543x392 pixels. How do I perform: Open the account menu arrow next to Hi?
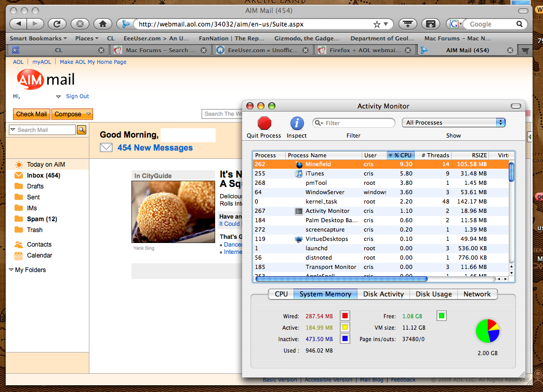click(58, 97)
